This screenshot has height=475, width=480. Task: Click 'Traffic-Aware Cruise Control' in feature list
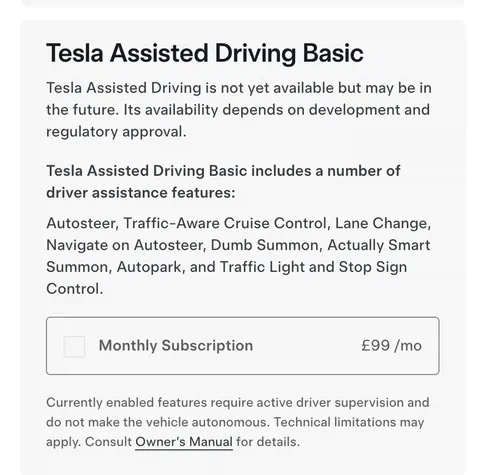tap(227, 223)
